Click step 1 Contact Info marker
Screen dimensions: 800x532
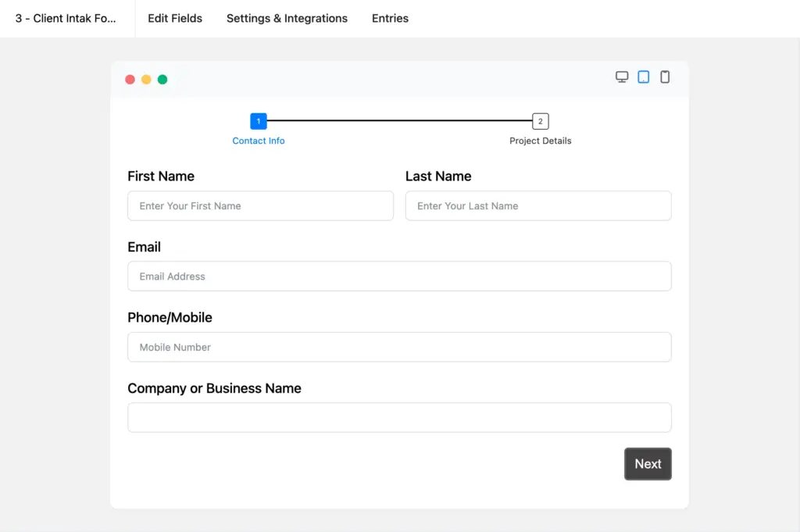coord(258,121)
